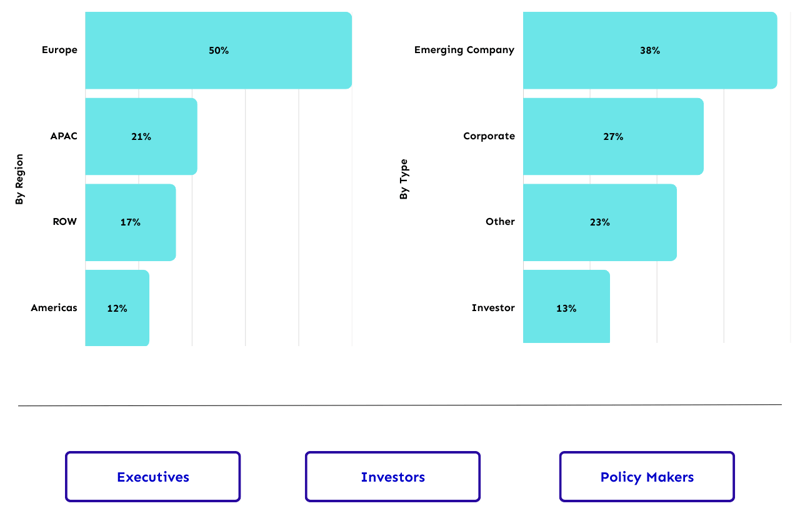Image resolution: width=800 pixels, height=516 pixels.
Task: Click the By Type chart title
Action: [x=404, y=179]
